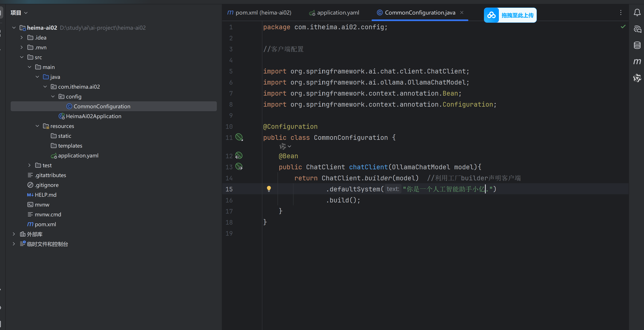Click the green inspection checkmark in editor

[x=623, y=26]
